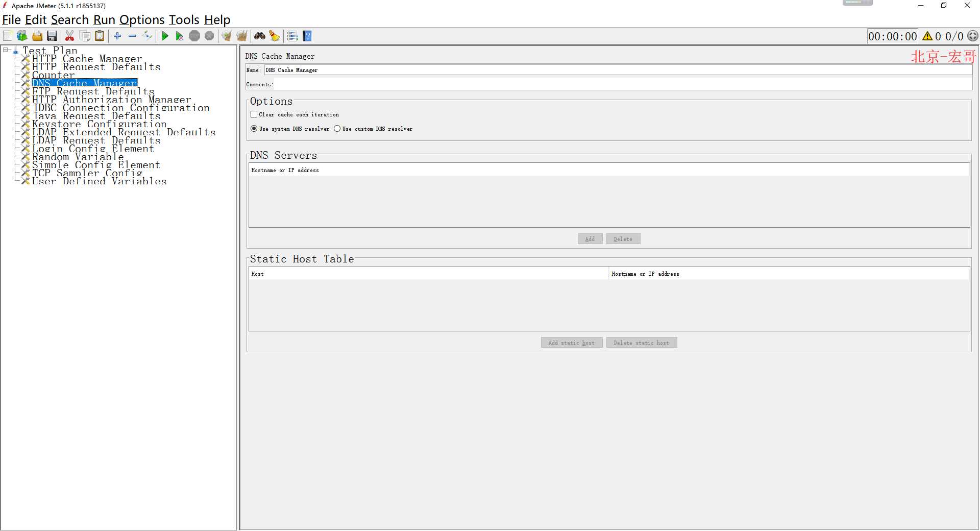
Task: Click DNS Servers Hostname or IP address header
Action: pyautogui.click(x=609, y=170)
